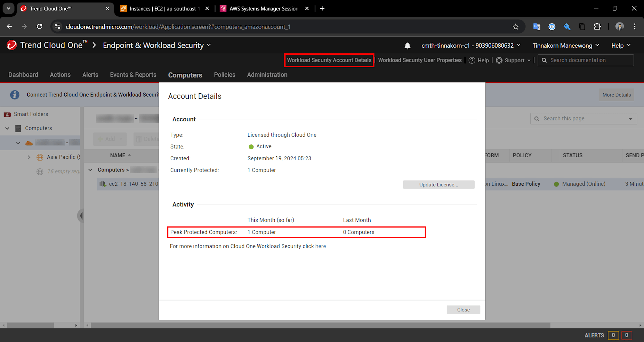Click the Search documentation field
The image size is (644, 342).
coord(586,60)
